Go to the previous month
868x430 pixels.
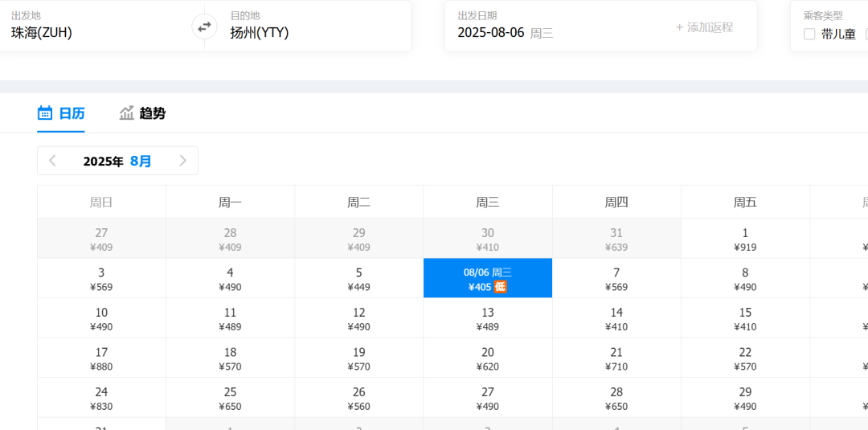tap(52, 161)
